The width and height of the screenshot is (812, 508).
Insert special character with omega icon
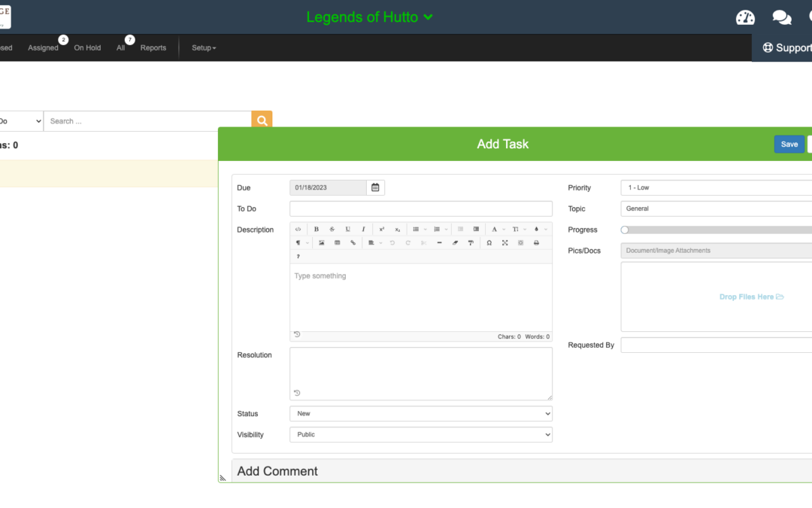coord(489,243)
